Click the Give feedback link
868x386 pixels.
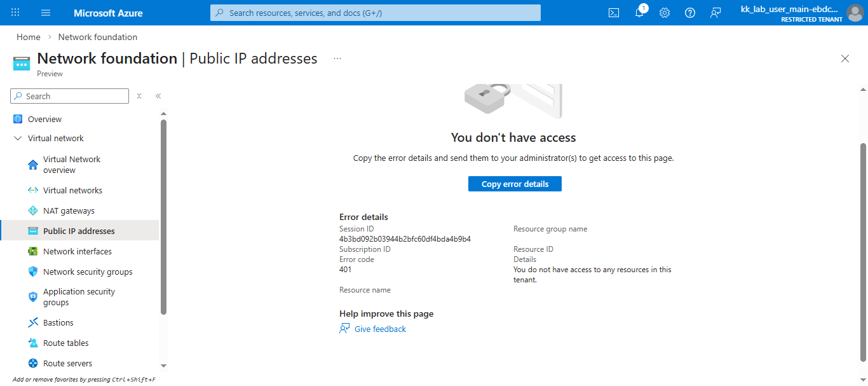(x=380, y=329)
